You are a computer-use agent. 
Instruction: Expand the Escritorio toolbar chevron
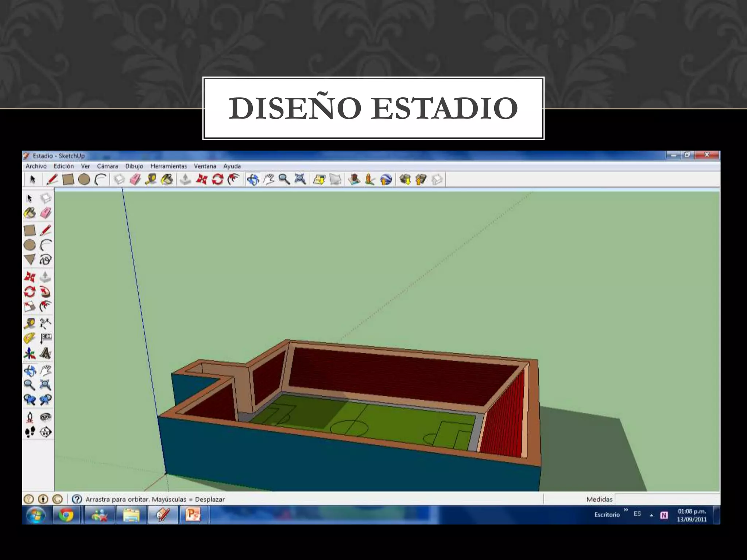[626, 510]
